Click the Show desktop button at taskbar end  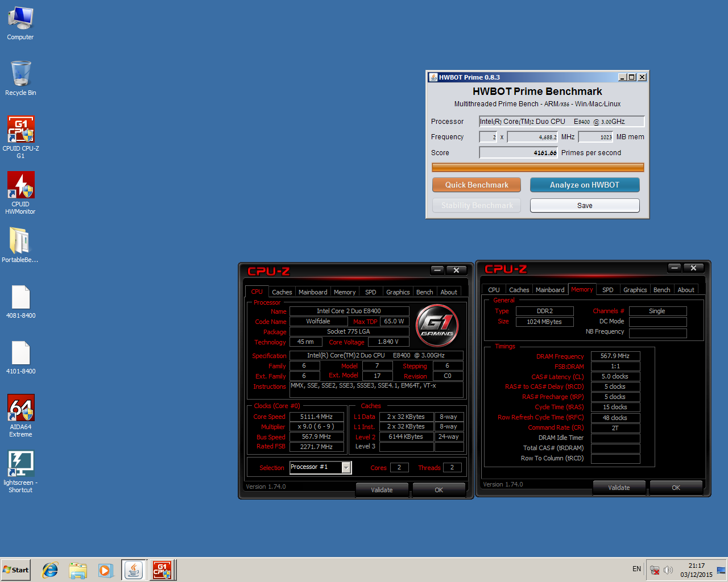pyautogui.click(x=721, y=569)
